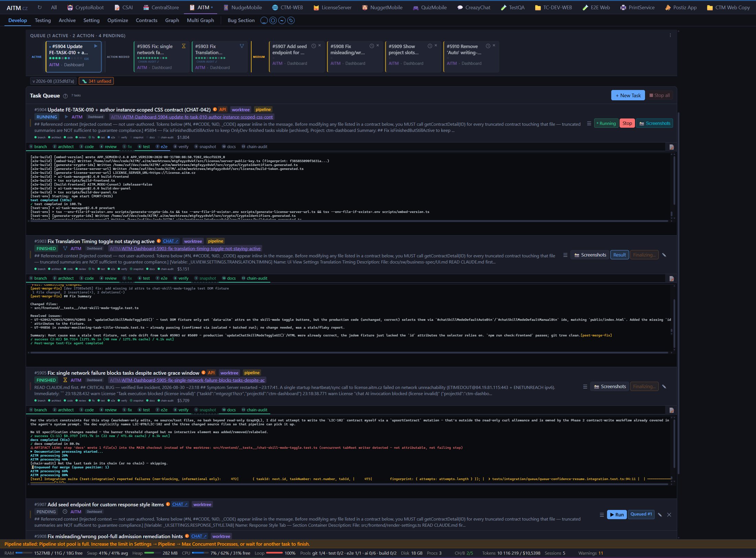This screenshot has height=558, width=756.
Task: Click the branch-merge icon on queue card #5903
Action: pos(242,46)
